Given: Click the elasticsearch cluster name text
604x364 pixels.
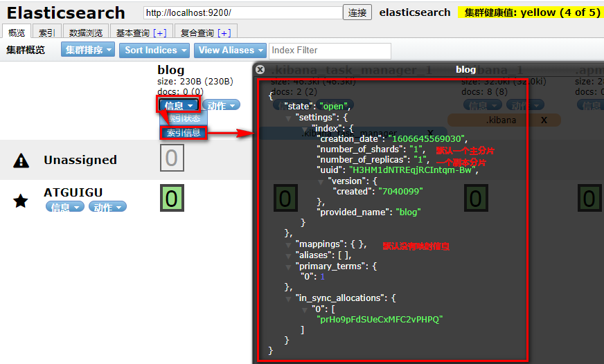Looking at the screenshot, I should click(414, 12).
